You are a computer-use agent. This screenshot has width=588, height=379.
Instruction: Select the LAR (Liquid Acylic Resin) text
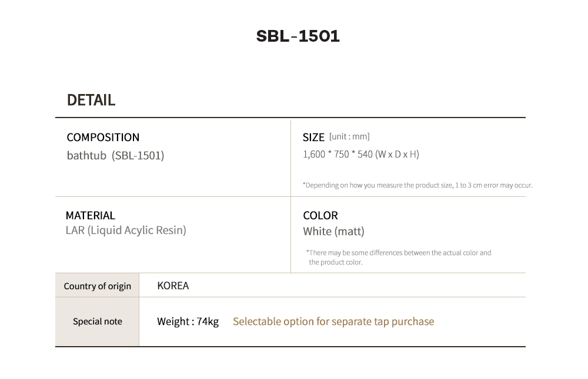126,230
